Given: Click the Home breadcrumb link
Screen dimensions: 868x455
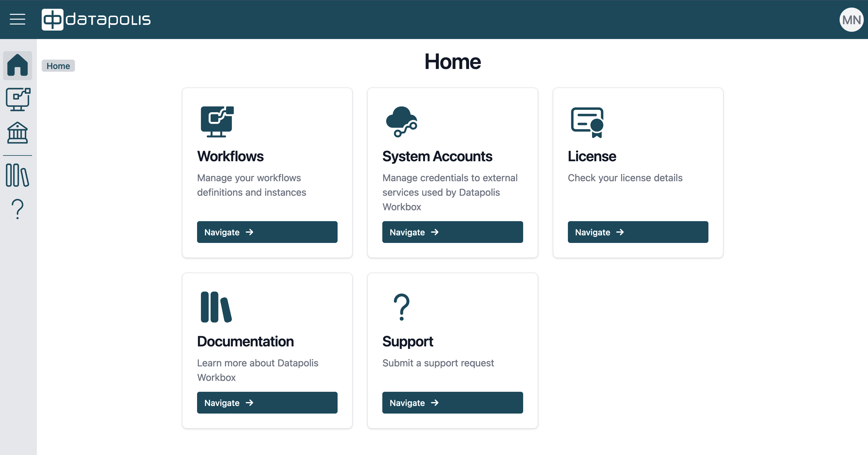Looking at the screenshot, I should 58,66.
